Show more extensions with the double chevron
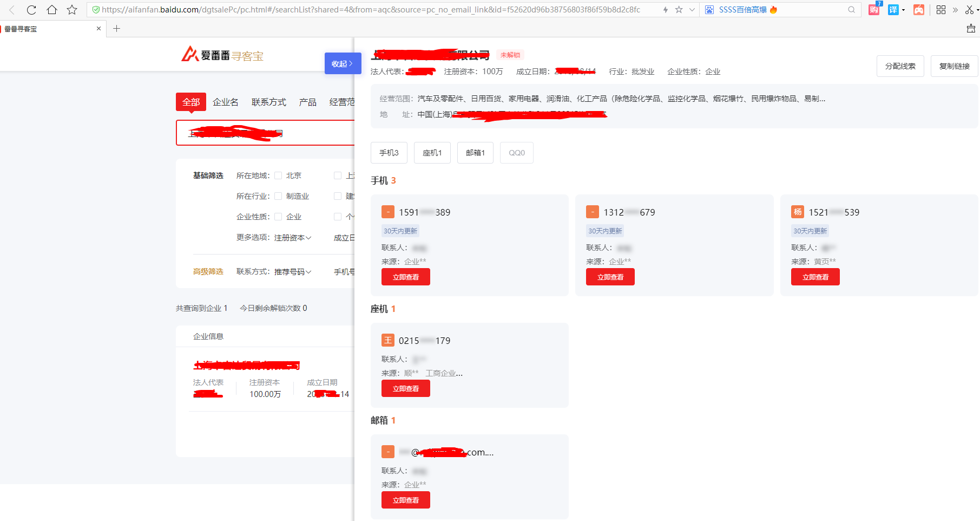 click(x=955, y=10)
